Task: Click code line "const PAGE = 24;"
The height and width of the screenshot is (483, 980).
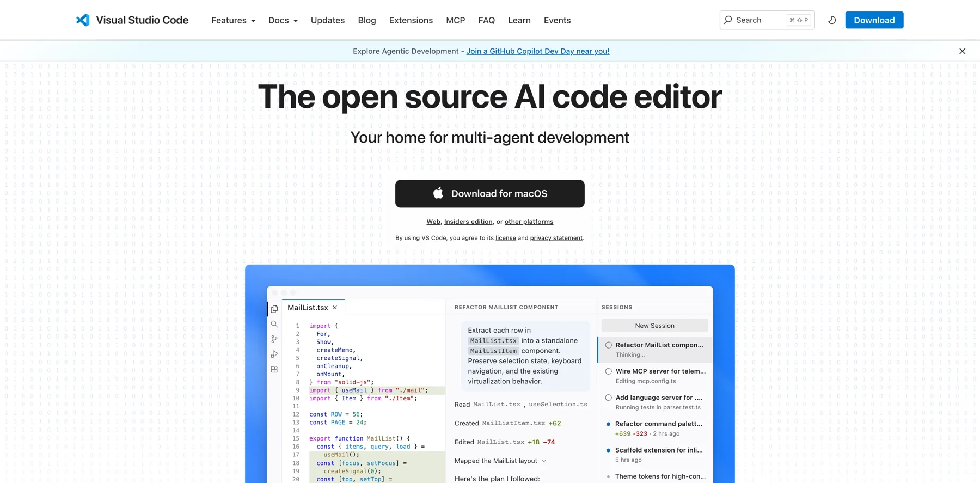Action: 338,423
